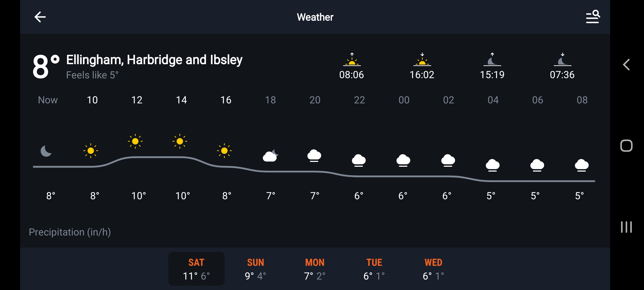Tap the Ellingham, Harbridge and Ibsley location name

point(154,60)
